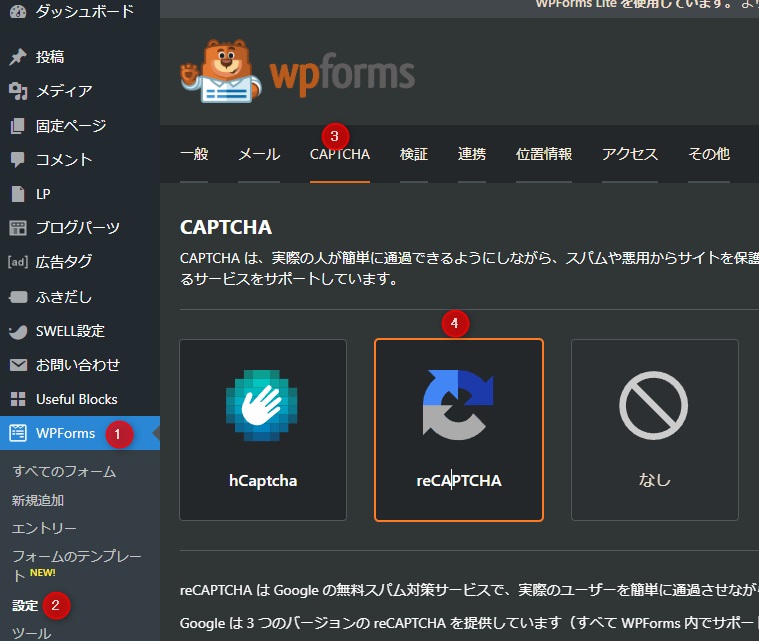Open すべてのフォーム submenu item

[64, 471]
